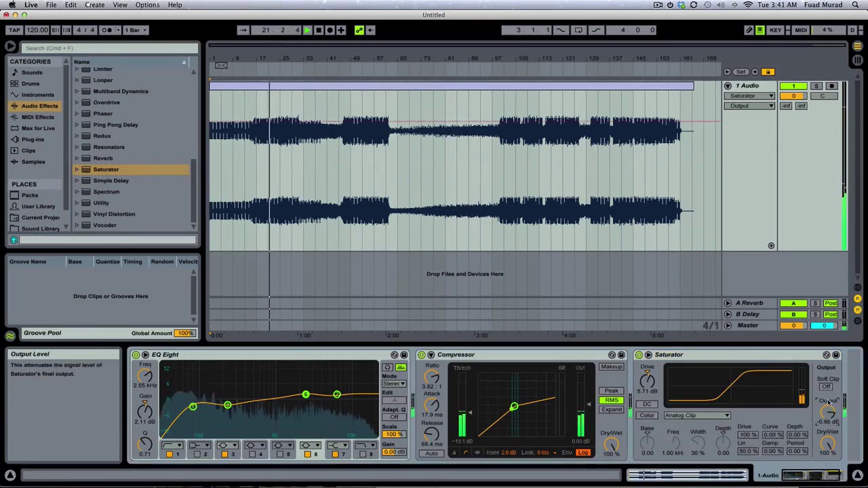Click the Set locator button
Image resolution: width=868 pixels, height=488 pixels.
(x=741, y=72)
